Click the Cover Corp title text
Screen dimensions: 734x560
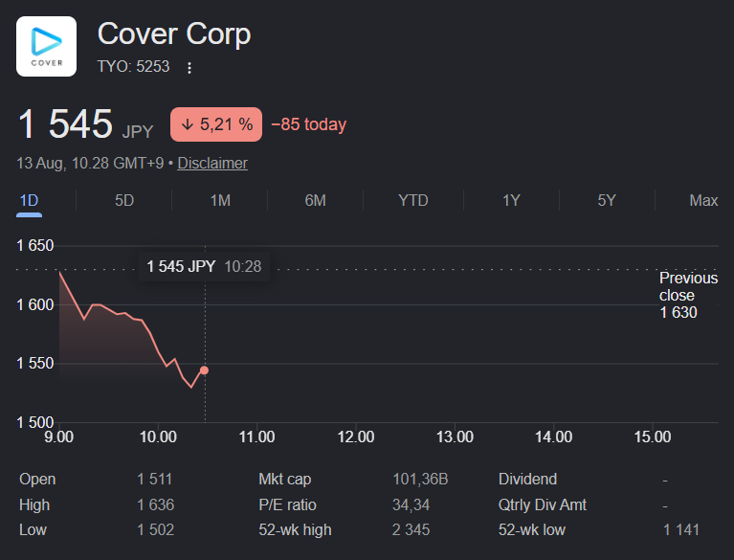point(174,34)
